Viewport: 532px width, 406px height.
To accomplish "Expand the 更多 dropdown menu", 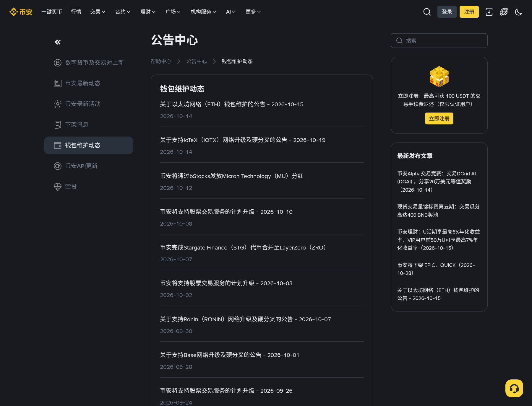I will pyautogui.click(x=253, y=12).
